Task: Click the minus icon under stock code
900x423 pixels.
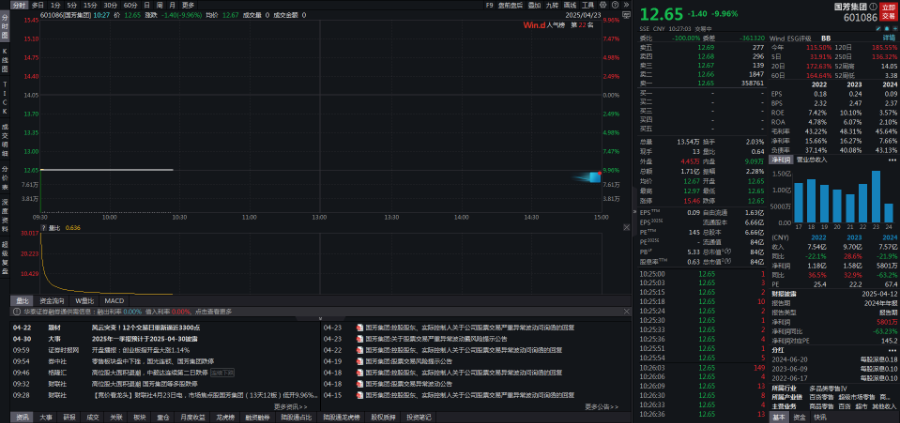Action: pyautogui.click(x=895, y=28)
